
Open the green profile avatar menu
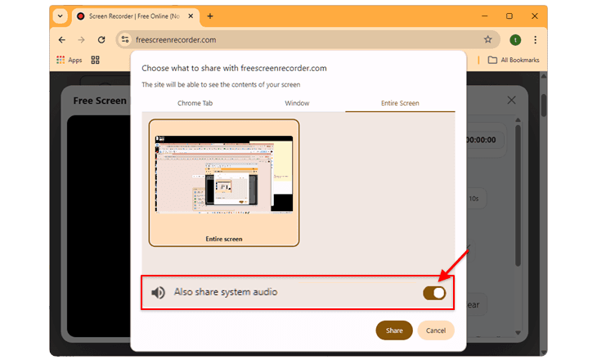coord(515,39)
